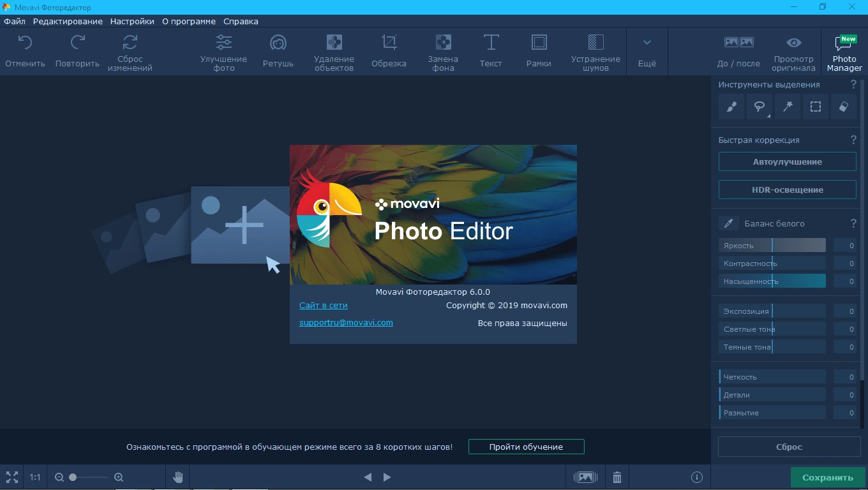This screenshot has height=490, width=868.
Task: Click the zoom in magnifier
Action: pyautogui.click(x=119, y=477)
